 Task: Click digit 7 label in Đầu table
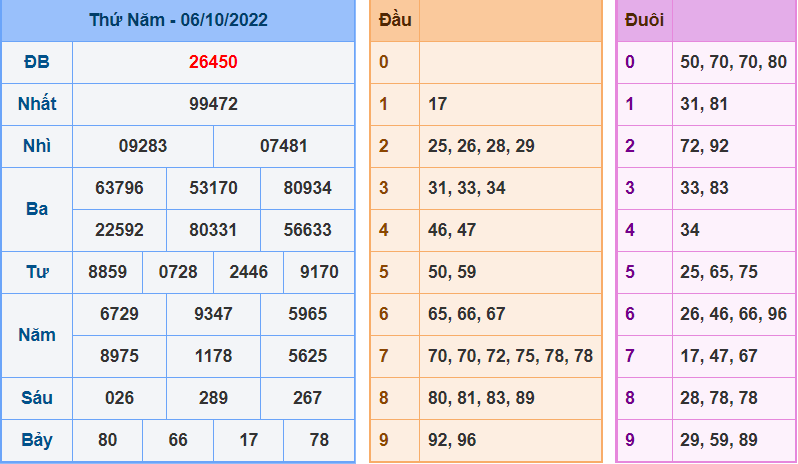click(384, 356)
